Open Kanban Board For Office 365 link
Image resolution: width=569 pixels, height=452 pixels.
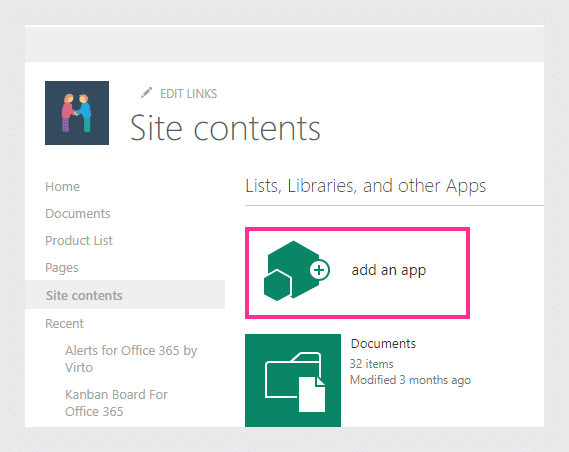pos(116,403)
